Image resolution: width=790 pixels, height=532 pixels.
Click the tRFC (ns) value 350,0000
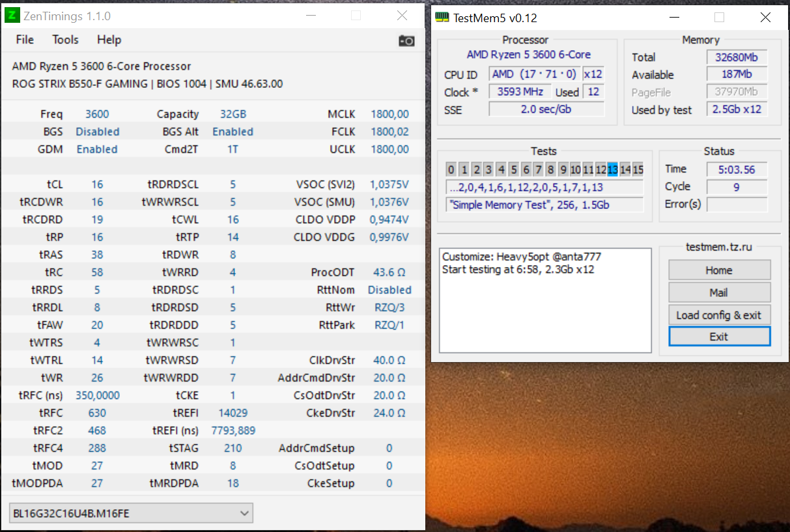[x=97, y=395]
